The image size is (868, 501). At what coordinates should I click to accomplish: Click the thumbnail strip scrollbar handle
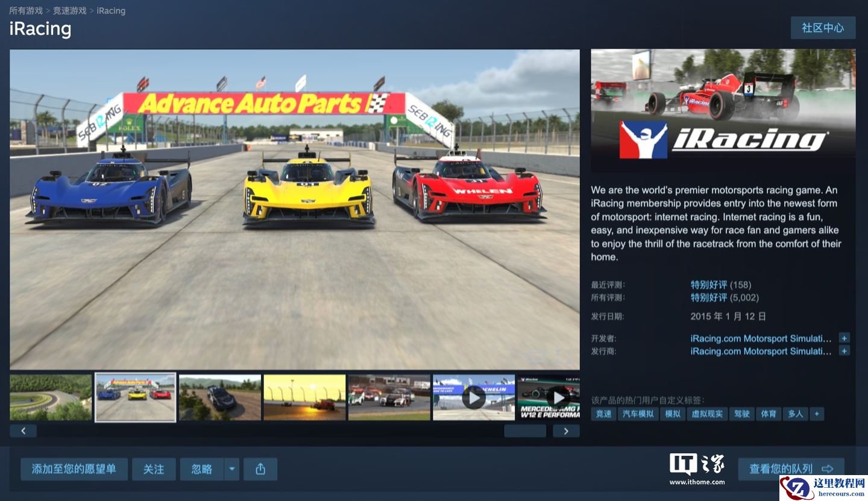click(525, 431)
